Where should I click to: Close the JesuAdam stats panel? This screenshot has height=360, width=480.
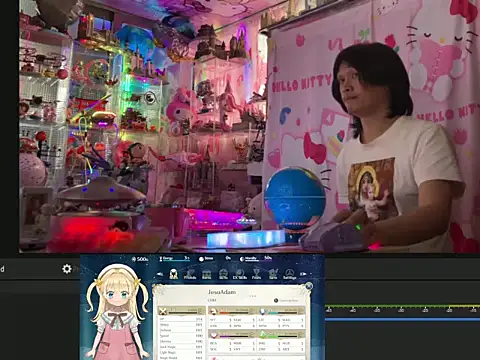click(309, 286)
